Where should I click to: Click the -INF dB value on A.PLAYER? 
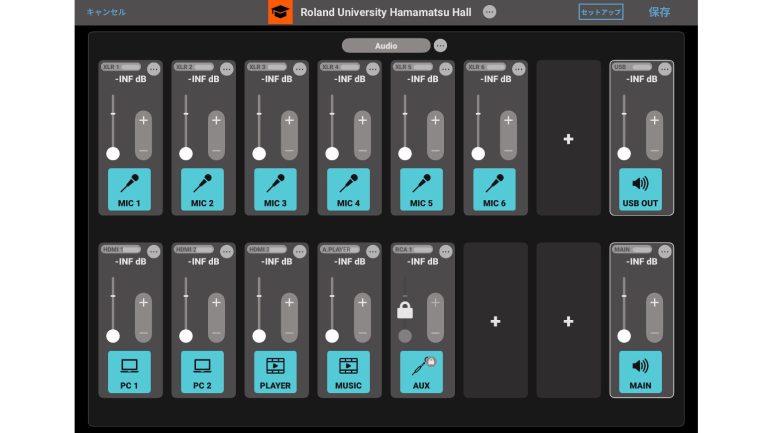click(350, 262)
